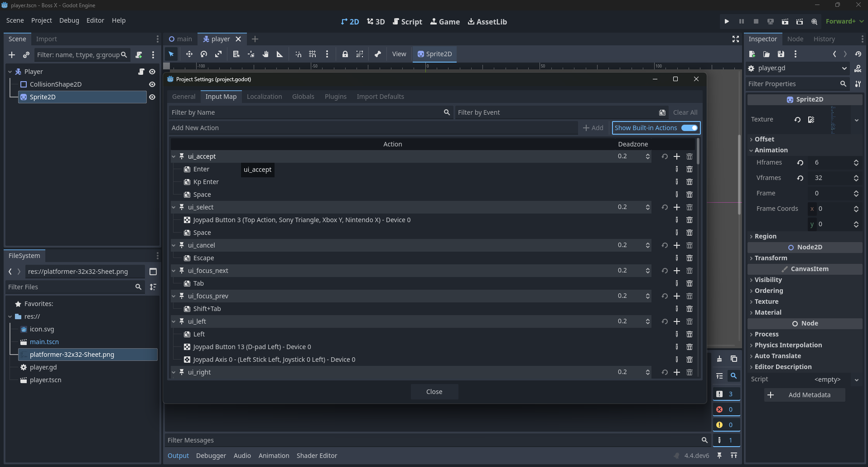Viewport: 868px width, 467px height.
Task: Expand the Visibility section
Action: tap(768, 280)
